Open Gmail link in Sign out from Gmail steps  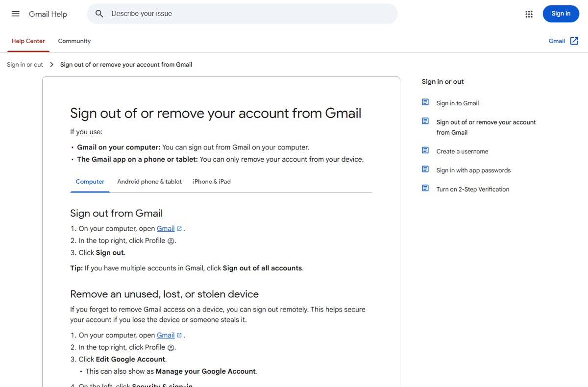(x=166, y=229)
